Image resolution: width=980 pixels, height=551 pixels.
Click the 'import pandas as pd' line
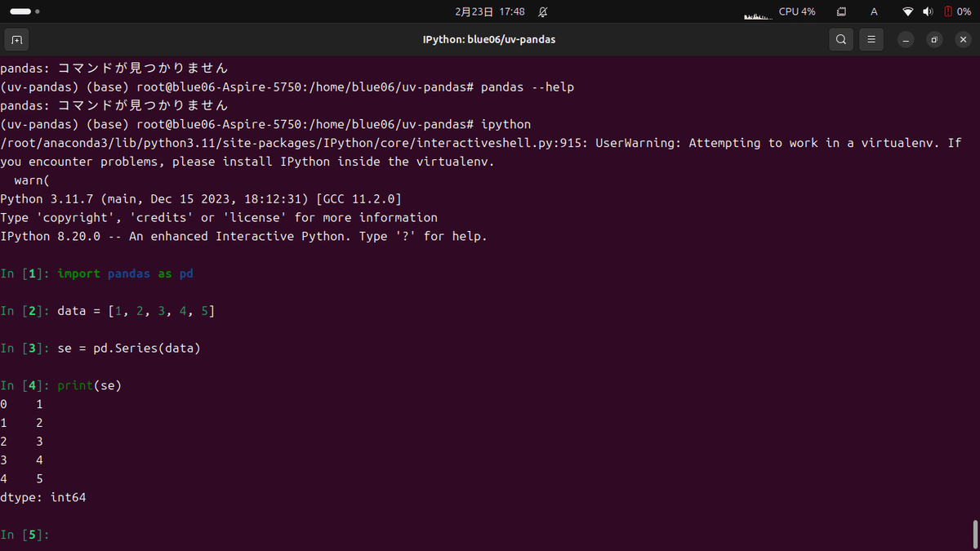click(125, 273)
